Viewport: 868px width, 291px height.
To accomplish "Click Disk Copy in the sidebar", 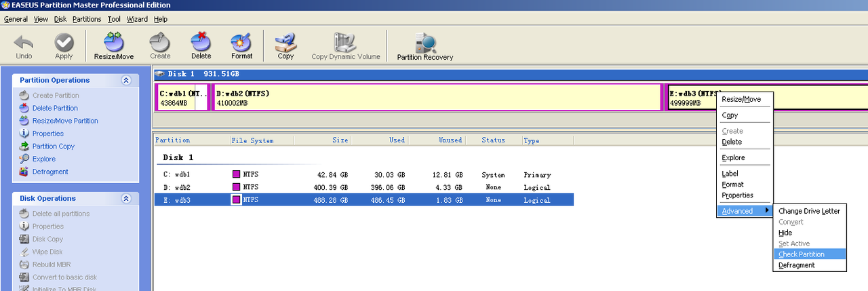I will (x=47, y=239).
